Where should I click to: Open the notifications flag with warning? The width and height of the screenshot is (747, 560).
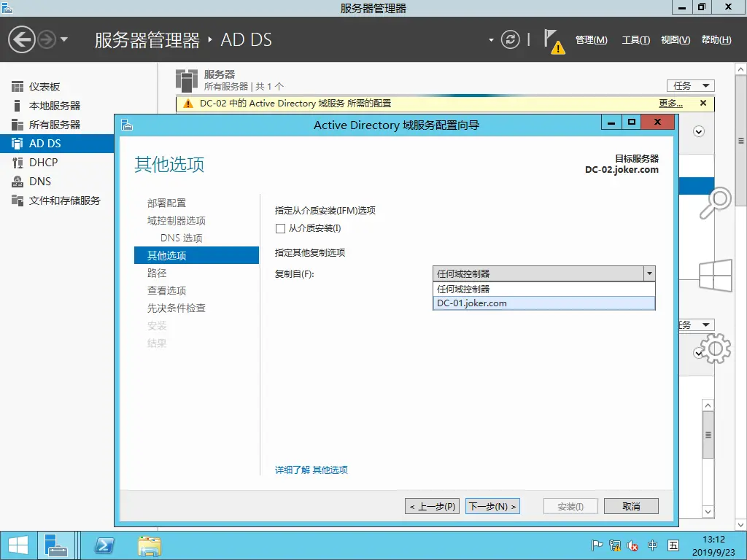point(554,41)
